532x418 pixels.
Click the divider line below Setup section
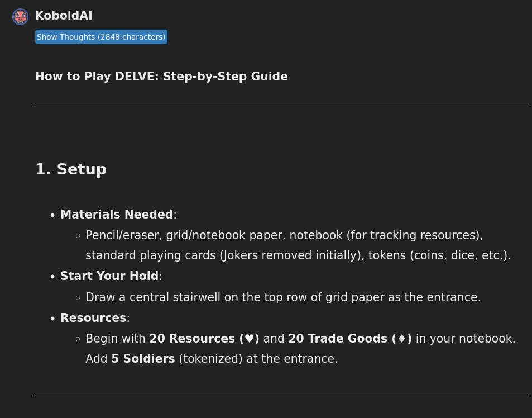282,396
